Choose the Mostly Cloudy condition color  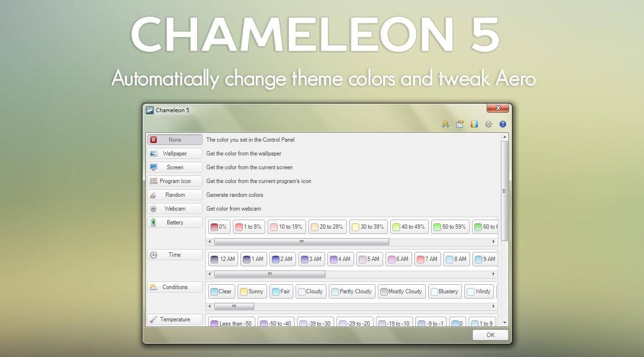(402, 291)
